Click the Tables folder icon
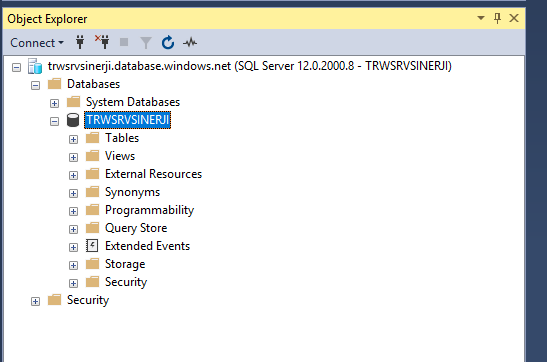 pyautogui.click(x=92, y=138)
